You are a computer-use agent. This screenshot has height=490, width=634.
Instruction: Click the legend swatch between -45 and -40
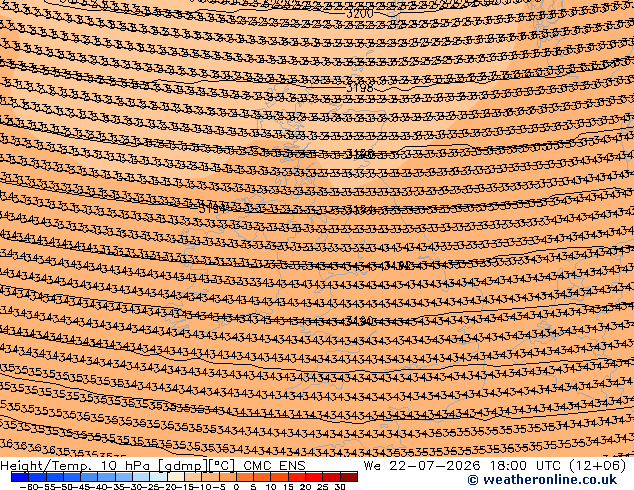pos(89,477)
